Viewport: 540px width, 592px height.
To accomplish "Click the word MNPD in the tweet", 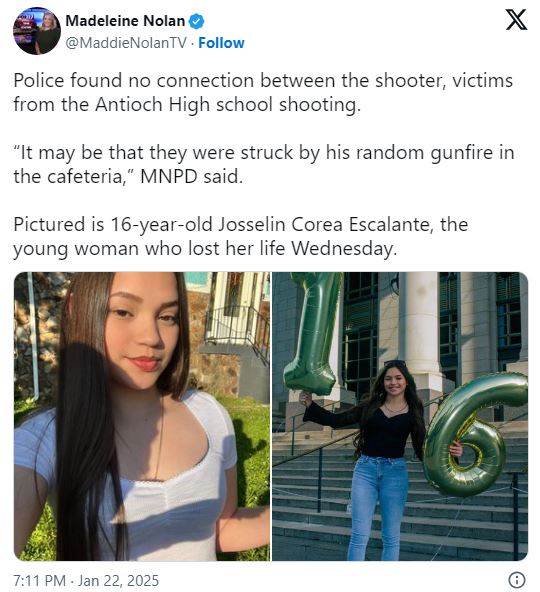I will [x=169, y=176].
